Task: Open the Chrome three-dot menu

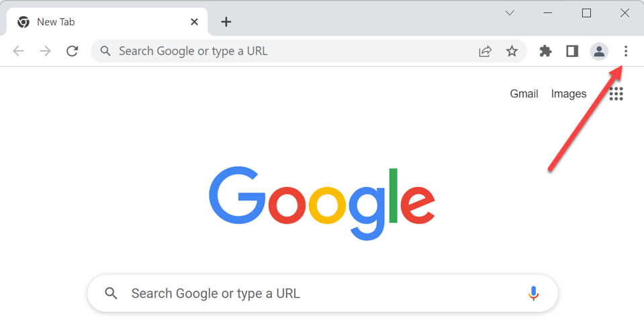Action: (625, 51)
